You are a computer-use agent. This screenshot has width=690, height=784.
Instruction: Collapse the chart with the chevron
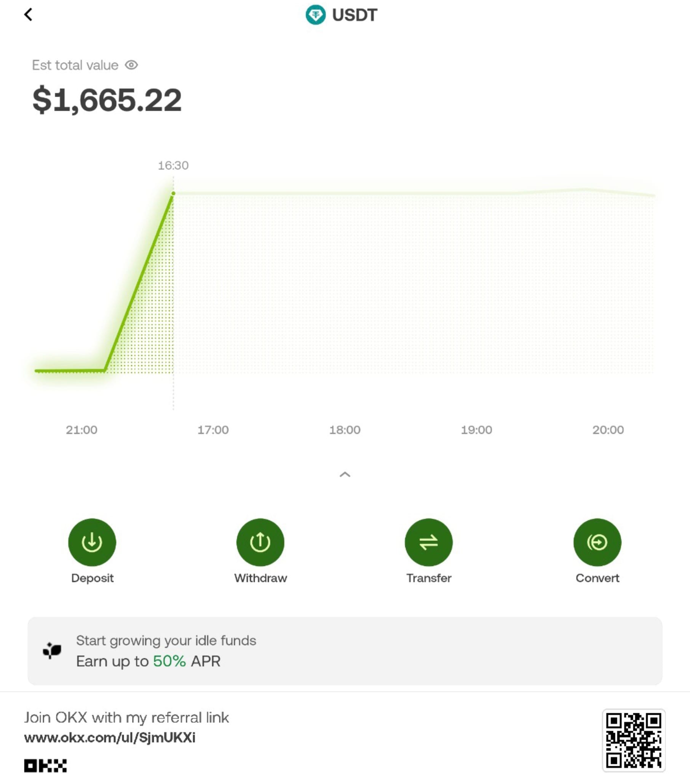(x=345, y=475)
